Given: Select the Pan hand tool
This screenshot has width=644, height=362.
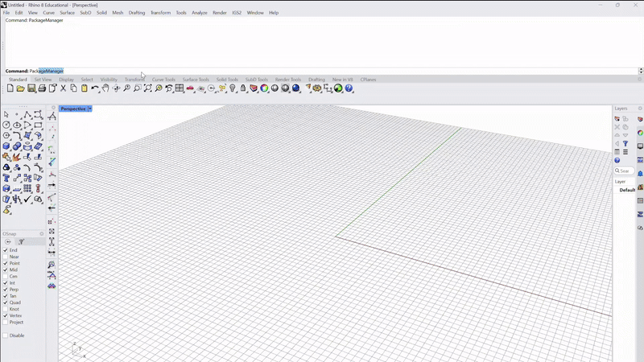Looking at the screenshot, I should 105,88.
